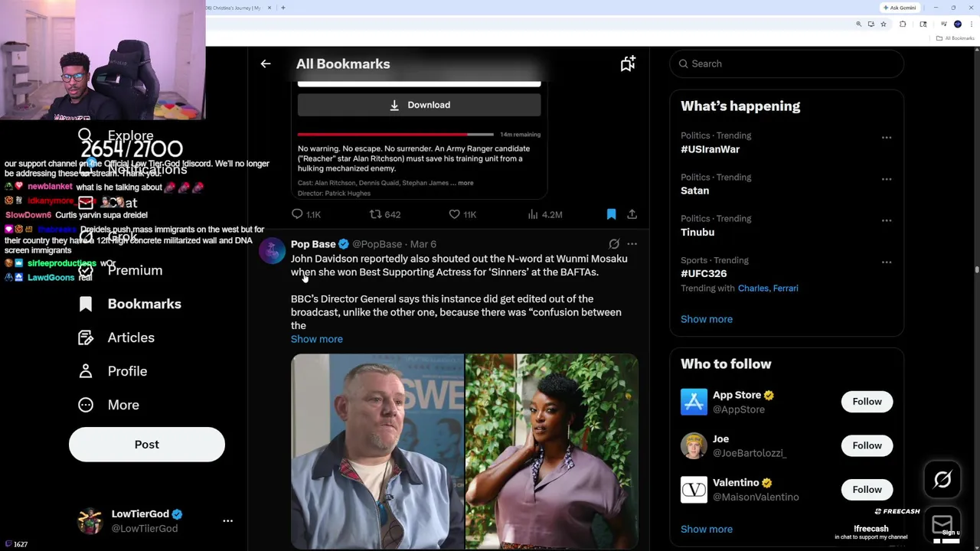980x551 pixels.
Task: Show more trends under What's happening
Action: 707,319
